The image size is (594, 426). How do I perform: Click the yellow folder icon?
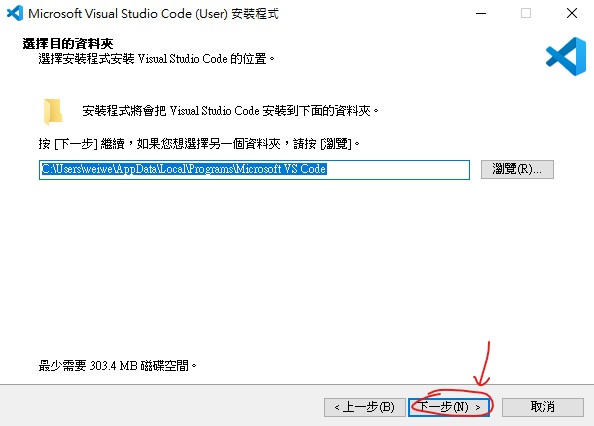(53, 112)
